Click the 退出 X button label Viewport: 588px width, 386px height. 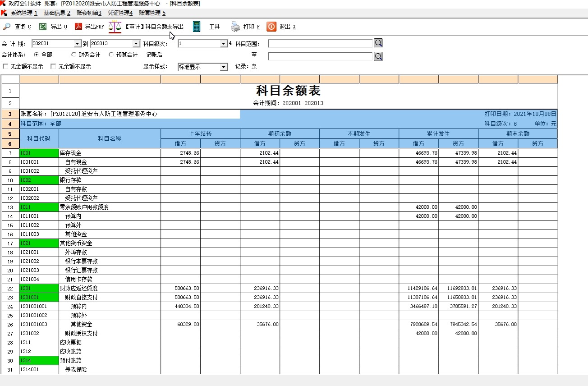(x=287, y=27)
